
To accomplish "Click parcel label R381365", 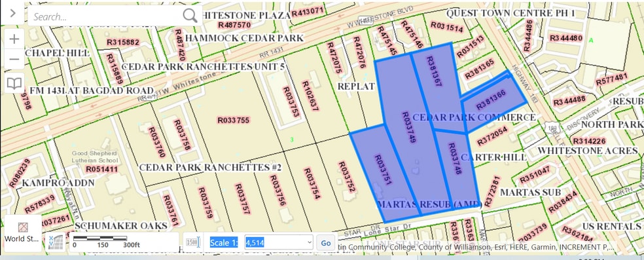I will 479,69.
